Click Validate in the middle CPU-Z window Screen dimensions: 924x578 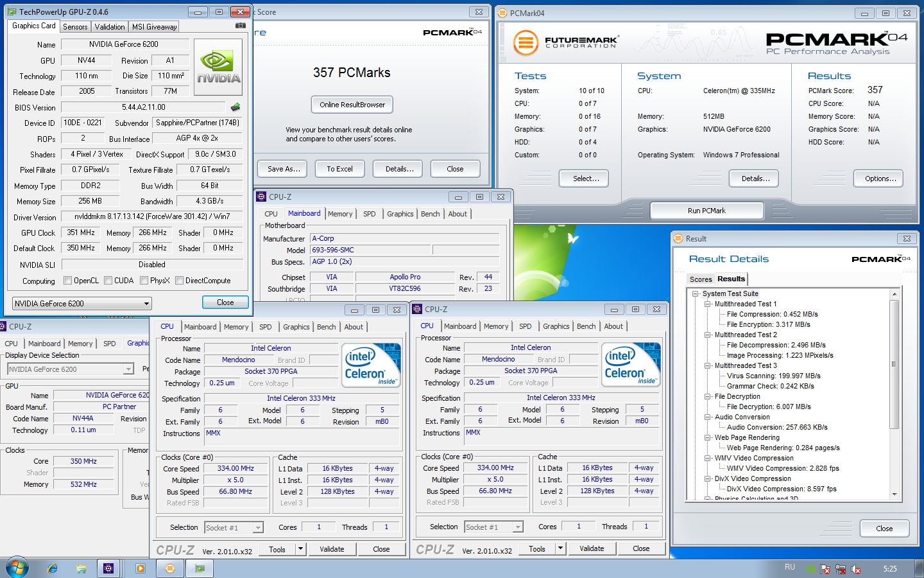click(332, 549)
